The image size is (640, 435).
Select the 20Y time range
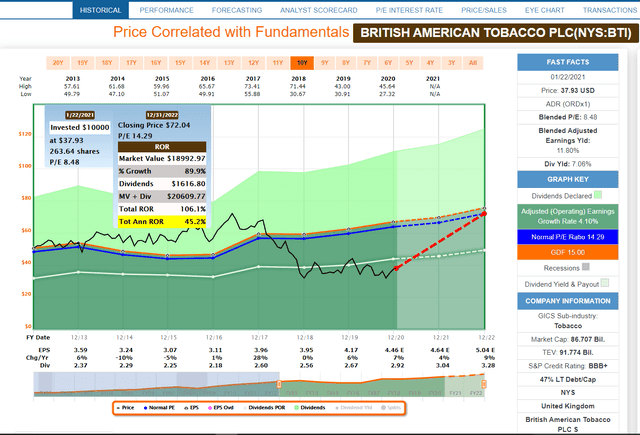pos(58,63)
